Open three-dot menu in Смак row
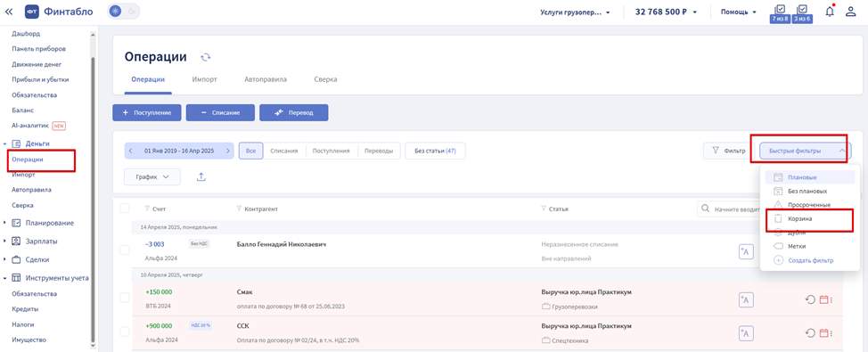 pos(831,300)
